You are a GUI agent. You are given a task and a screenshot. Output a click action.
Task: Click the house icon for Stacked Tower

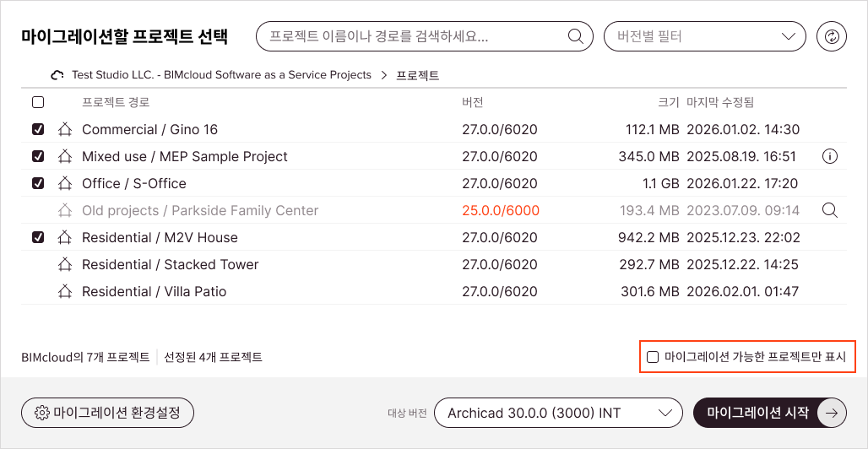point(65,265)
